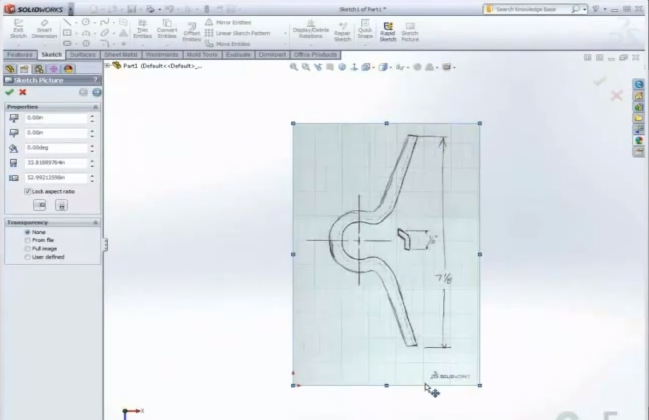
Task: Open the Line tool dropdown arrow
Action: (x=76, y=22)
